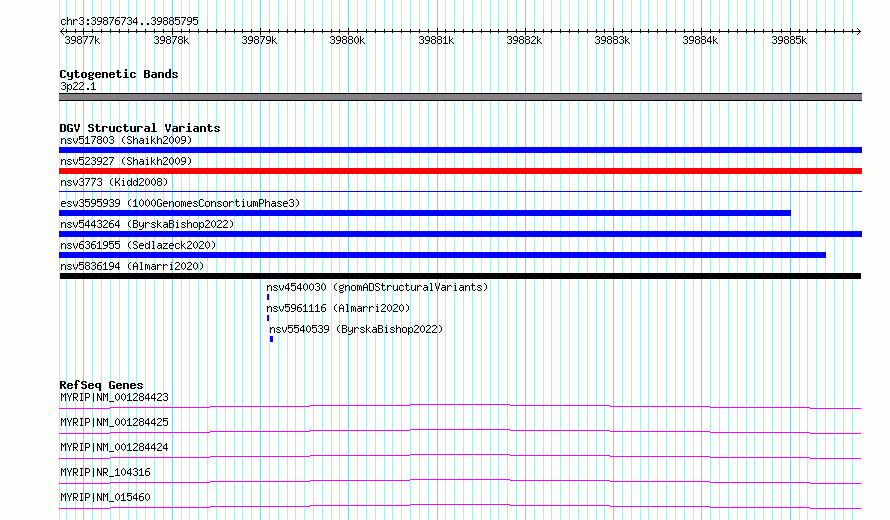Click the 39879k ruler tick label
The height and width of the screenshot is (520, 890).
(x=259, y=40)
